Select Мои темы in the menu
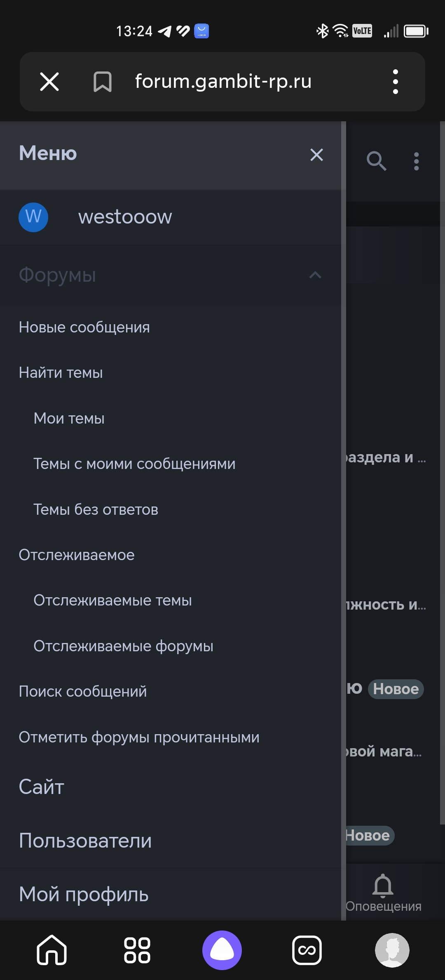Screen dimensions: 445x980 [69, 418]
